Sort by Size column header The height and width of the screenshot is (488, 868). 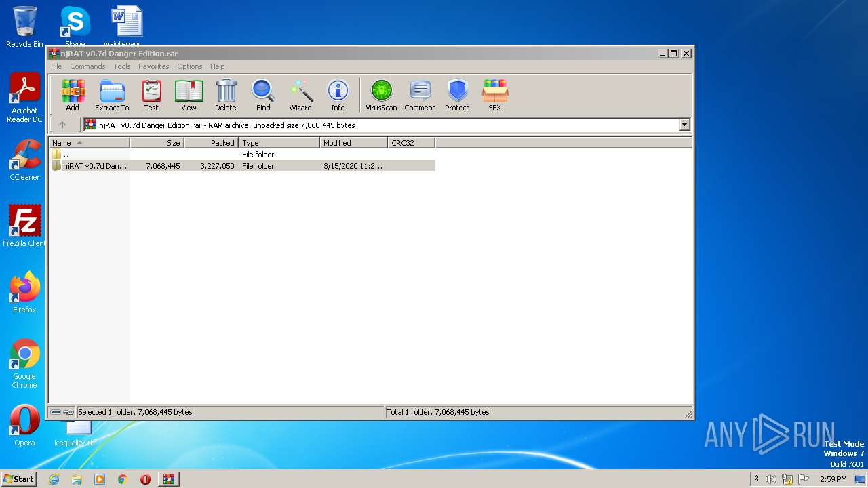click(x=157, y=142)
